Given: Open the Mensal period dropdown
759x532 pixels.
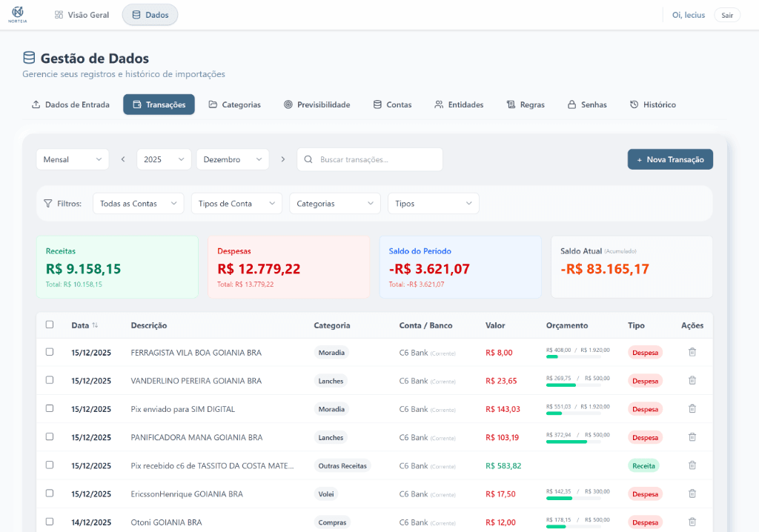Looking at the screenshot, I should coord(73,159).
